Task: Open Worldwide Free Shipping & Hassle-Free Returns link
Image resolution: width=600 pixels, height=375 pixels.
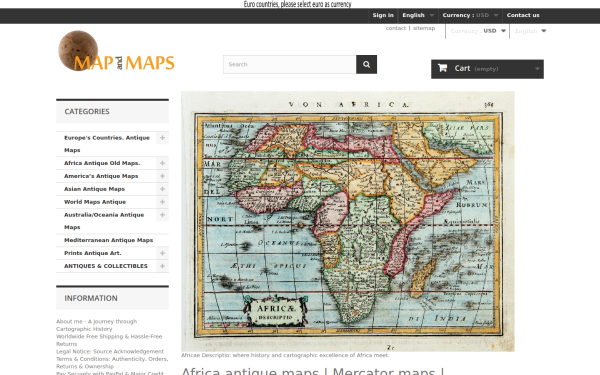Action: point(109,340)
